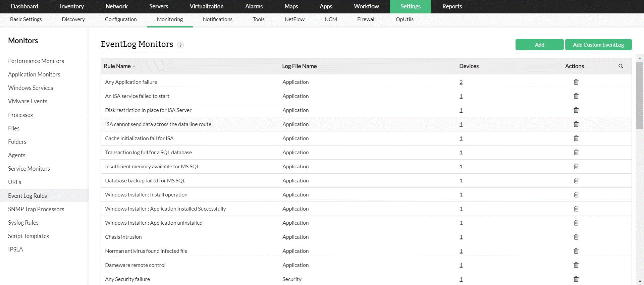
Task: Trash the Norman antivirus infected file rule
Action: [x=576, y=251]
